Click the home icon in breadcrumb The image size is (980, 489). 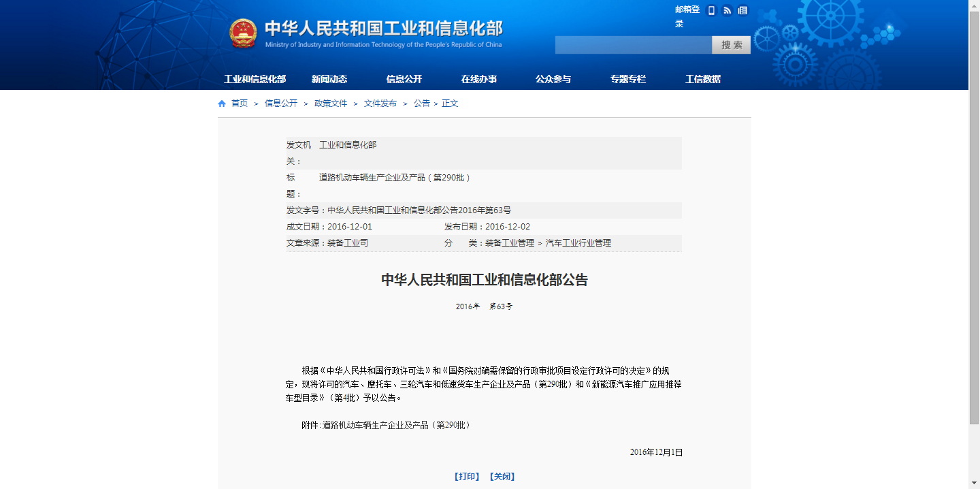point(222,104)
